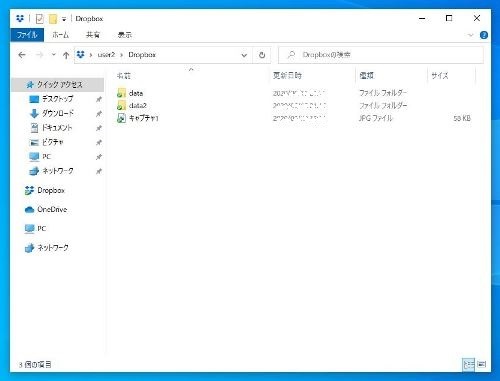The height and width of the screenshot is (381, 500).
Task: Open the ファイル menu tab
Action: click(27, 35)
